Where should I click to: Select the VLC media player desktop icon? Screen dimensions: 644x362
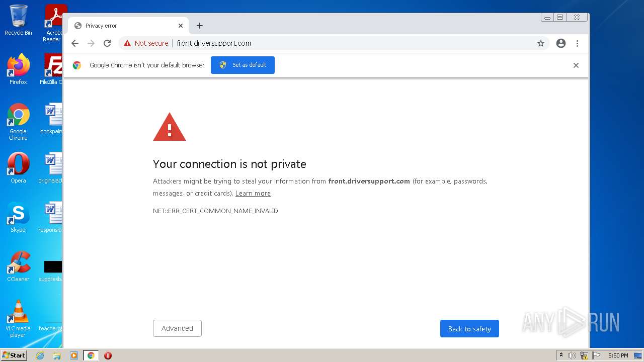(x=18, y=319)
